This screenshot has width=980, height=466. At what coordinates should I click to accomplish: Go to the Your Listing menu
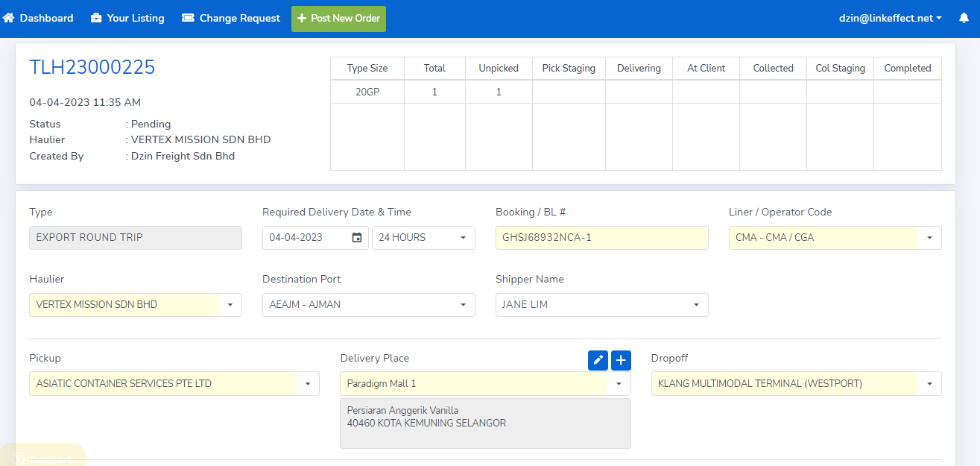coord(135,18)
